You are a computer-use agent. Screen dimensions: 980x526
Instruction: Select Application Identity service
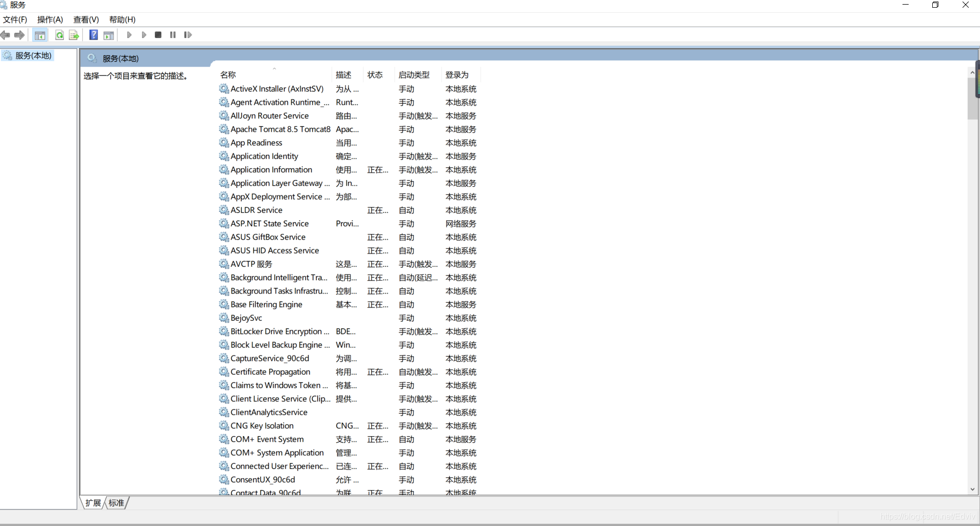[x=349, y=156]
